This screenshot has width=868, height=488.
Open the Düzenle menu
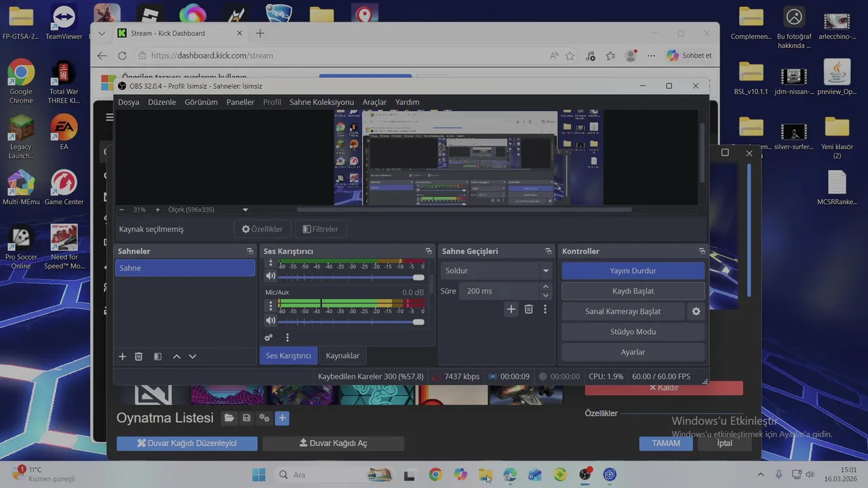tap(162, 102)
